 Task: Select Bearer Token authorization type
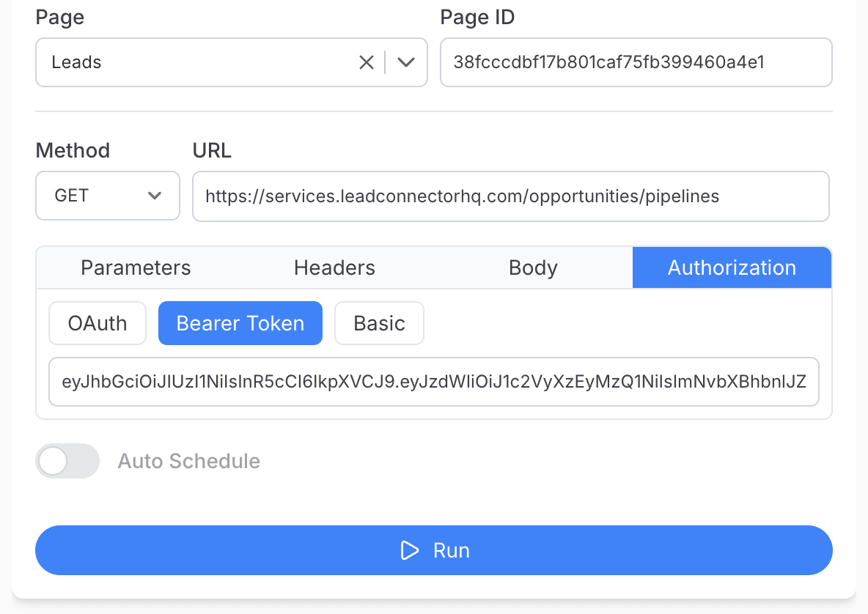[240, 323]
